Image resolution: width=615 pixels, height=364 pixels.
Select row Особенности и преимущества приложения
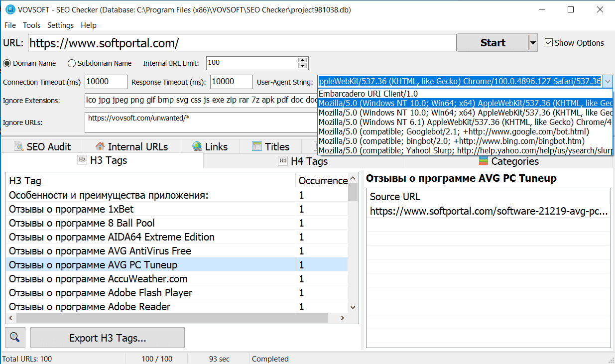pos(177,195)
